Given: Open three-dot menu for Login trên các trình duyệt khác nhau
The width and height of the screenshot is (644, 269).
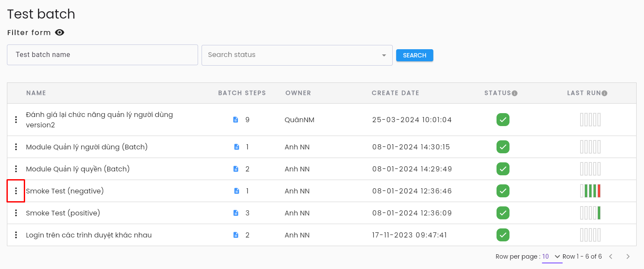Looking at the screenshot, I should 16,235.
